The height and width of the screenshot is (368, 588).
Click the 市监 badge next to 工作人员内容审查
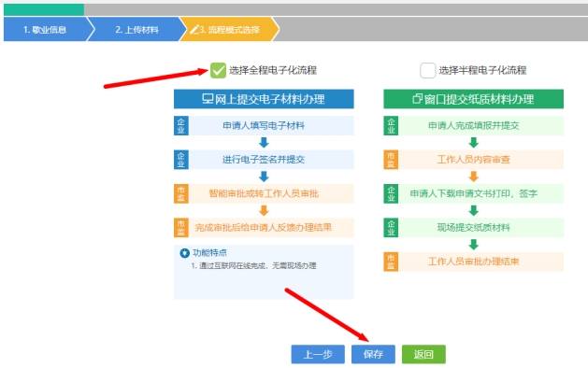(x=391, y=160)
